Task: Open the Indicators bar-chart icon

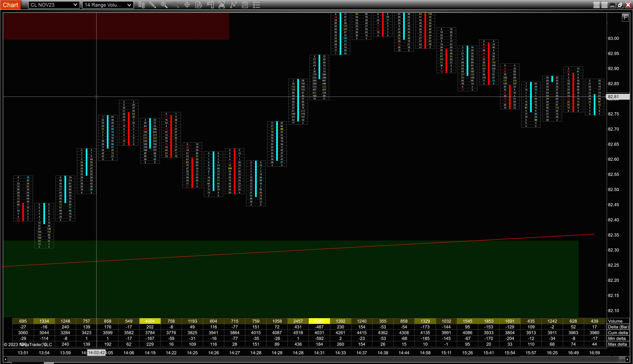Action: point(222,5)
